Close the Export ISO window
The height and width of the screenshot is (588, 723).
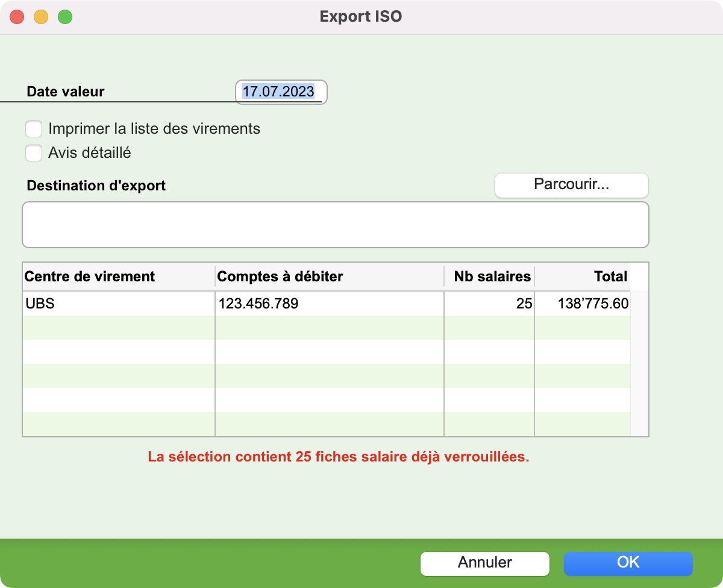(x=17, y=17)
